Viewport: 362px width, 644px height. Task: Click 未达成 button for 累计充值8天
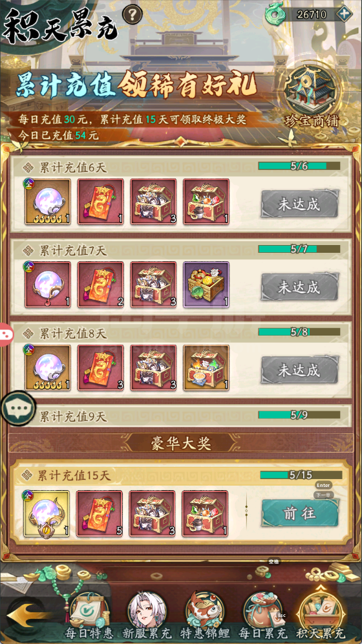tap(299, 370)
